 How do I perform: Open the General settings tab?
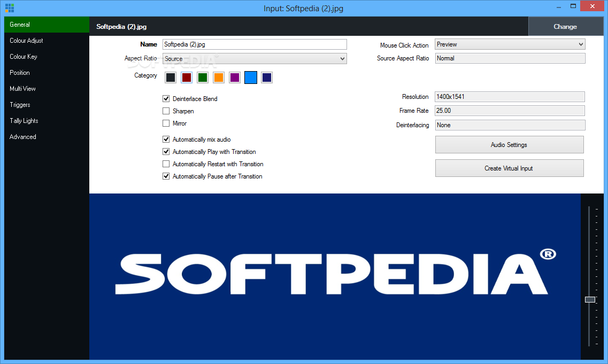click(x=47, y=25)
